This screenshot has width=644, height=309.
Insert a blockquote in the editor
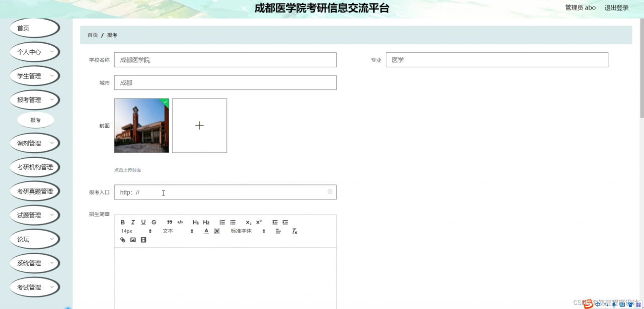[x=170, y=222]
